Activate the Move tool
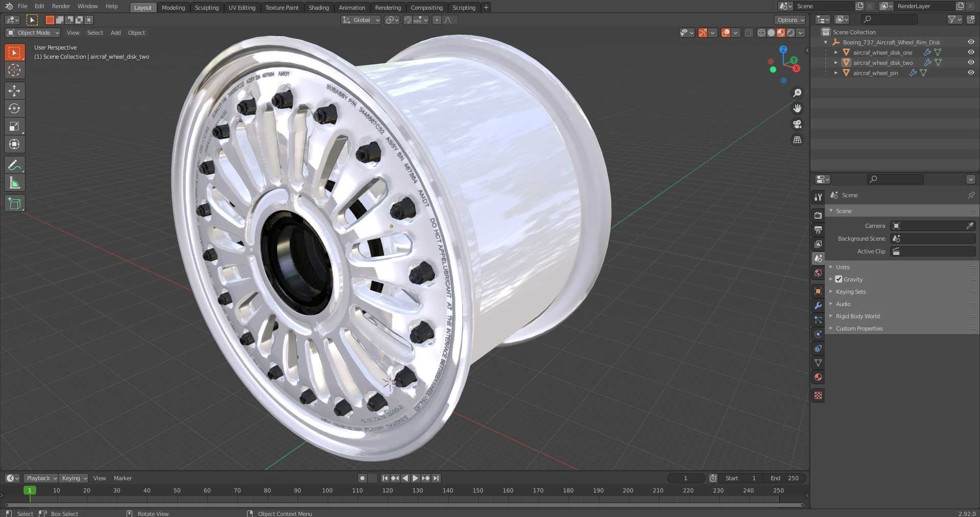This screenshot has height=517, width=980. pos(14,91)
